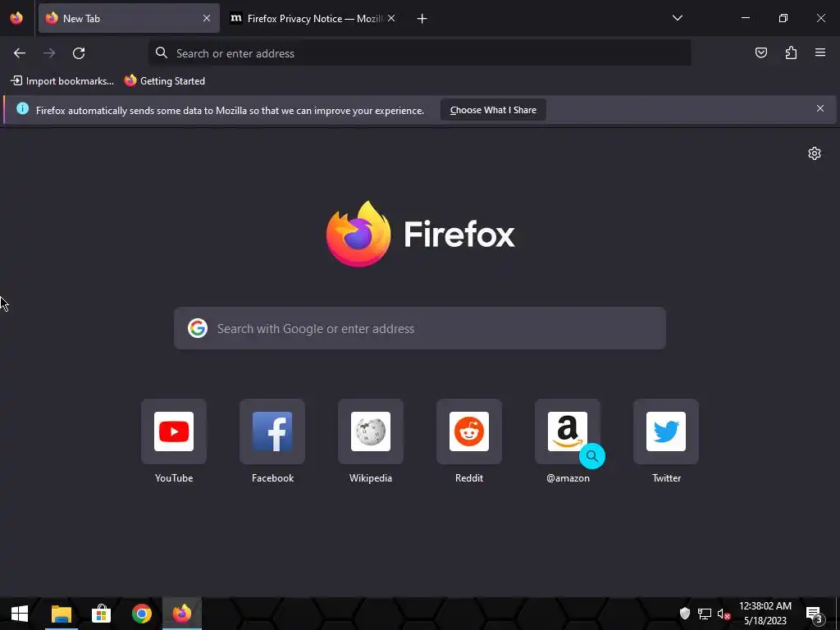Click the address bar field

pyautogui.click(x=420, y=53)
